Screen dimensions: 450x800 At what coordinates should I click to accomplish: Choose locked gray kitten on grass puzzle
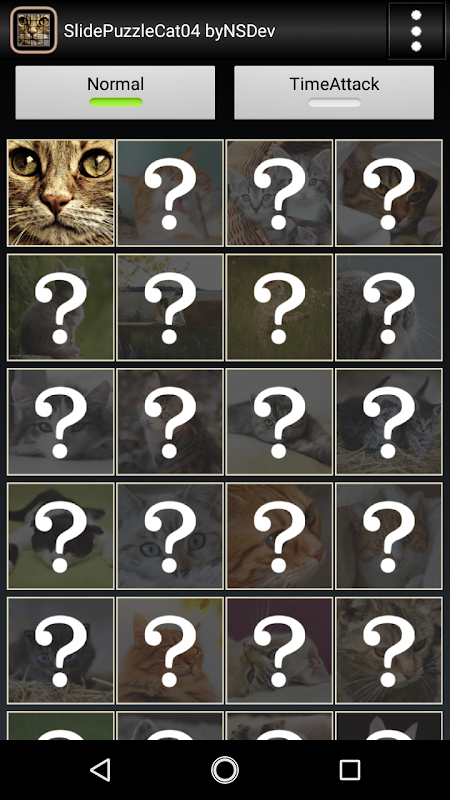tap(61, 307)
